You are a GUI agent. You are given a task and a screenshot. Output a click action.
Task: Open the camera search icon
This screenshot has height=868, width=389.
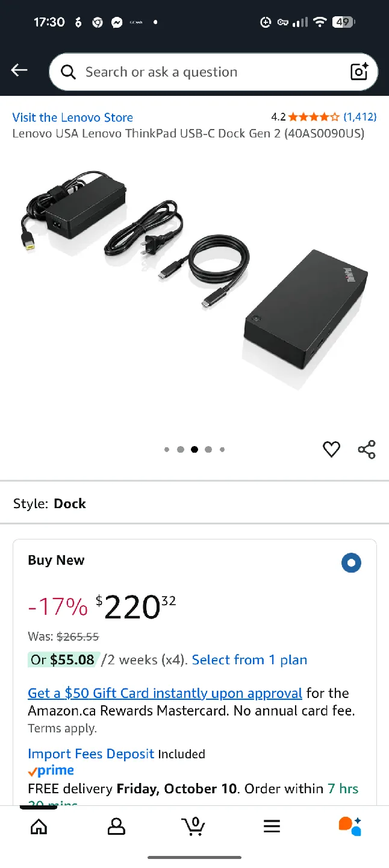click(359, 71)
